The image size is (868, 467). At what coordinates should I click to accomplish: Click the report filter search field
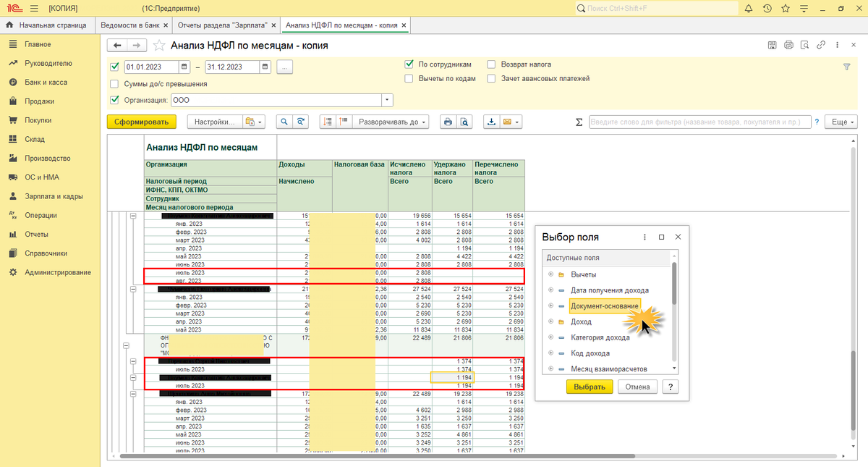coord(699,122)
